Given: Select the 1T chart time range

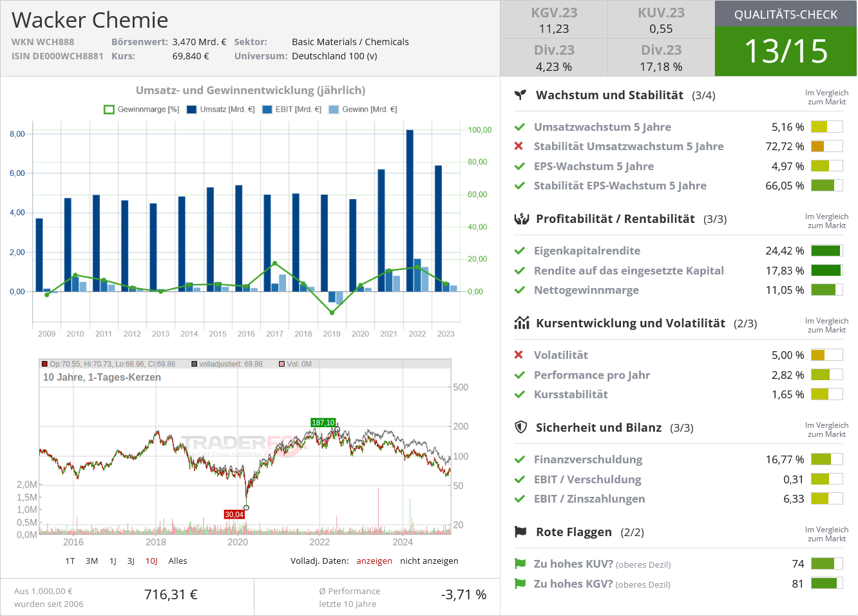Looking at the screenshot, I should (70, 561).
